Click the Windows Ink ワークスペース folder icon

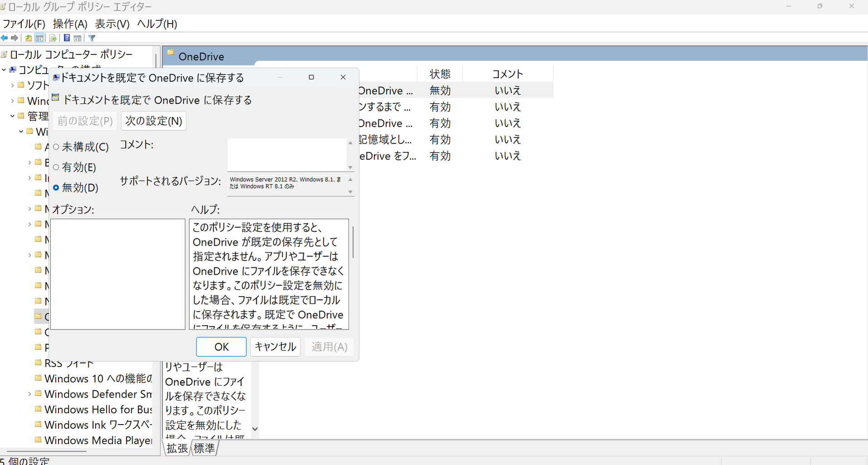pos(39,425)
